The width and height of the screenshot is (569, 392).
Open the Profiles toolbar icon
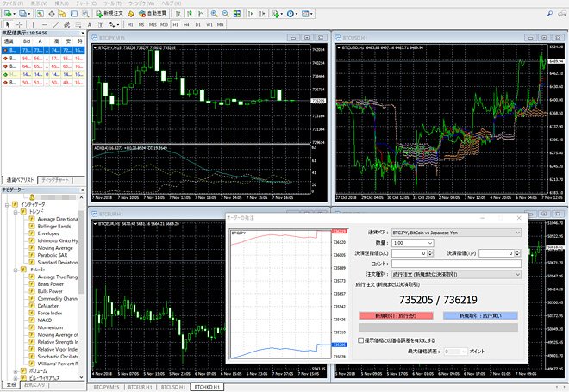pyautogui.click(x=23, y=14)
